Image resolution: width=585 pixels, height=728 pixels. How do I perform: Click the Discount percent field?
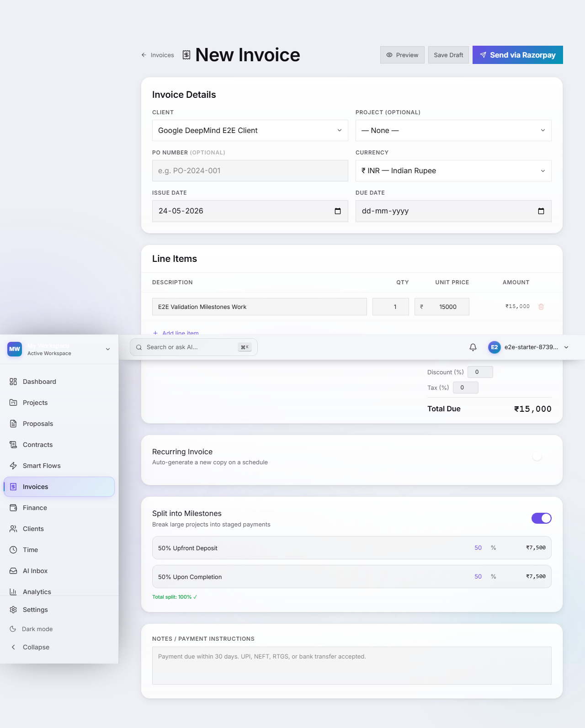pyautogui.click(x=480, y=372)
